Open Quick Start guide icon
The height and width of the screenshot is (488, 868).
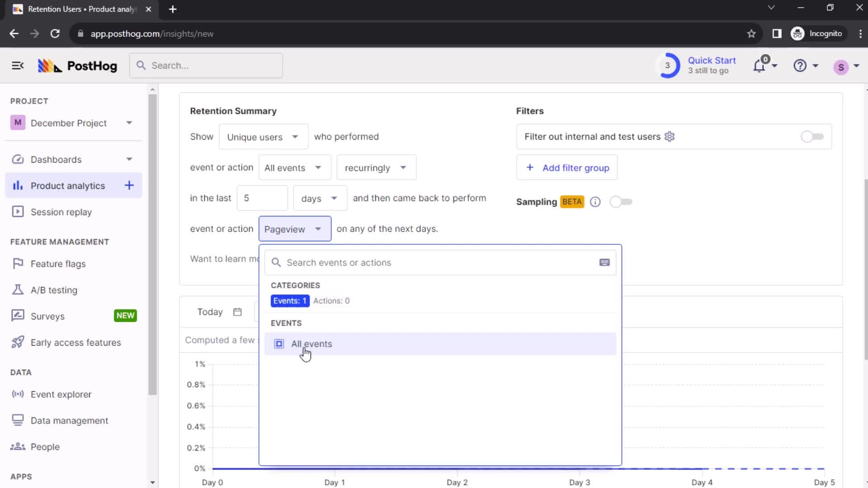coord(667,65)
